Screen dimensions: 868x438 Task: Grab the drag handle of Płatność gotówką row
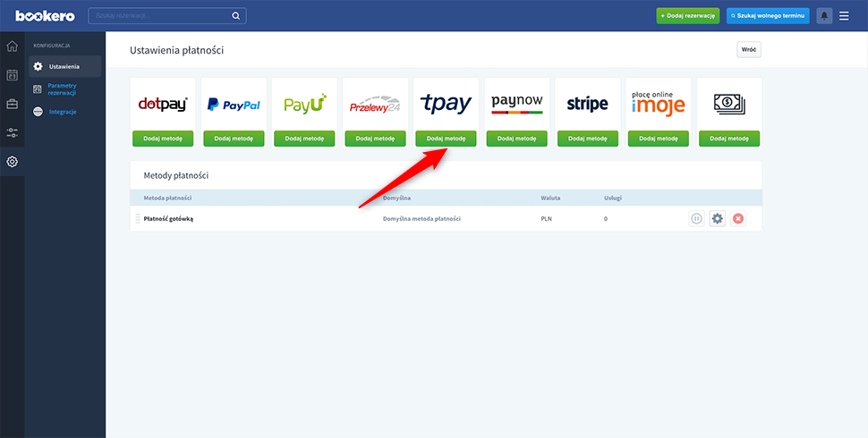pos(138,218)
